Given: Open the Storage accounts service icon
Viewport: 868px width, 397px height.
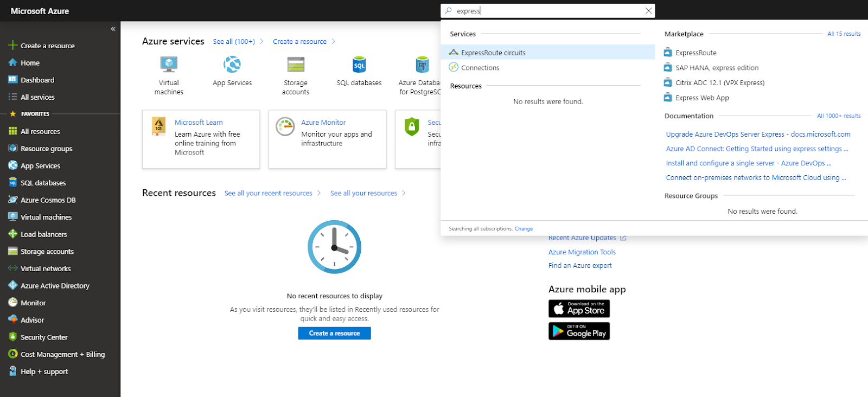Looking at the screenshot, I should click(x=296, y=65).
